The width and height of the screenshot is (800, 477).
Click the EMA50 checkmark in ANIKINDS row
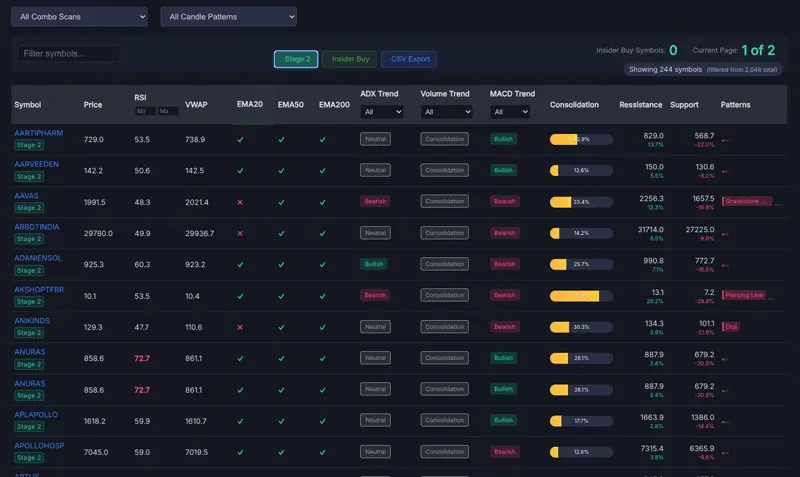tap(281, 328)
